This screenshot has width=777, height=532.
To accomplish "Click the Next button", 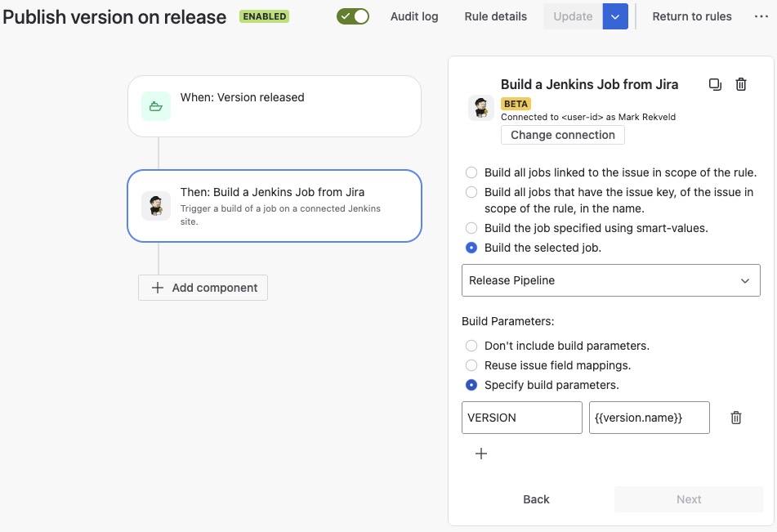I will tap(688, 499).
